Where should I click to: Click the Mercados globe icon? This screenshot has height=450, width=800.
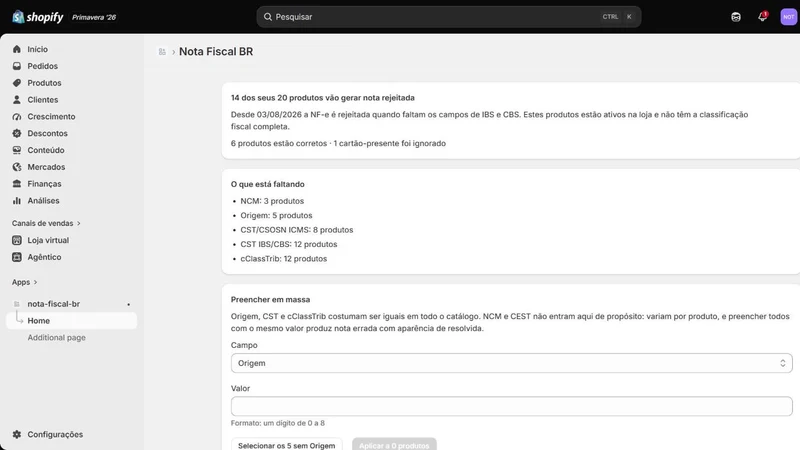[17, 167]
